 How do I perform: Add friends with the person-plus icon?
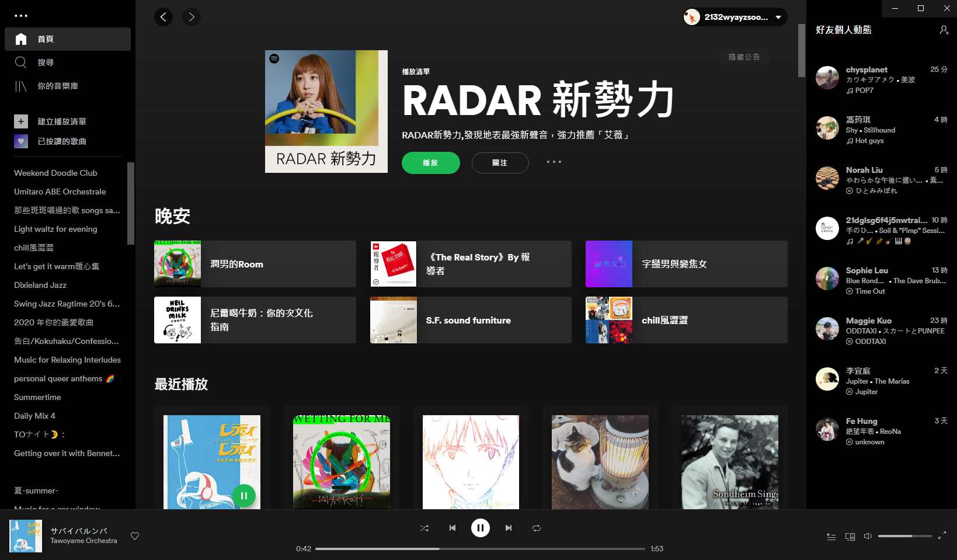tap(944, 30)
